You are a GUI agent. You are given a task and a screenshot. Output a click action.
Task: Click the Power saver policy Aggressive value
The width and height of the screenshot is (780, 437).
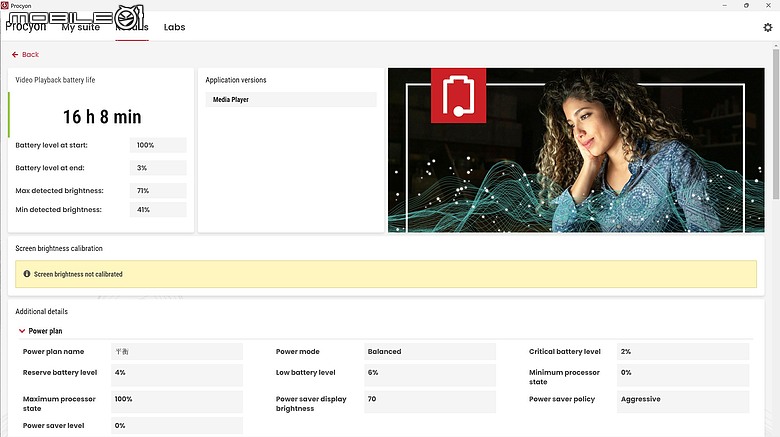(x=683, y=402)
